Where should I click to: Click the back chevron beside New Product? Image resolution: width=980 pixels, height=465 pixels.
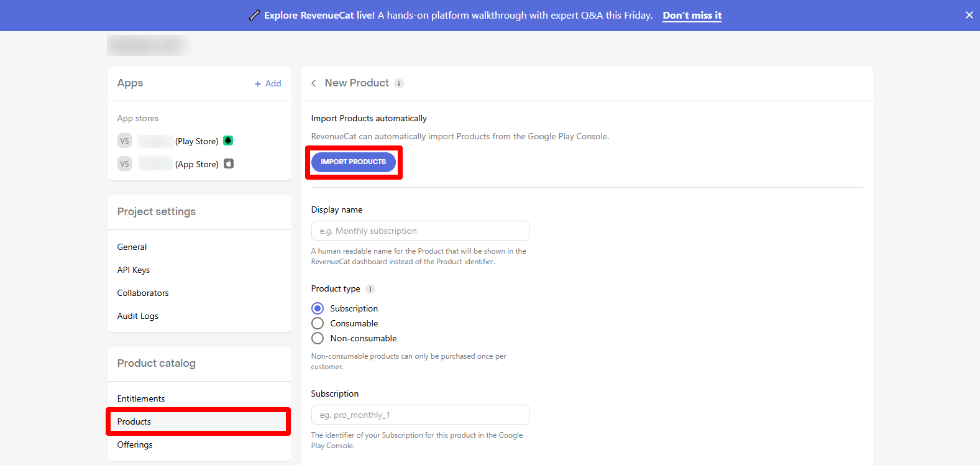click(x=314, y=83)
